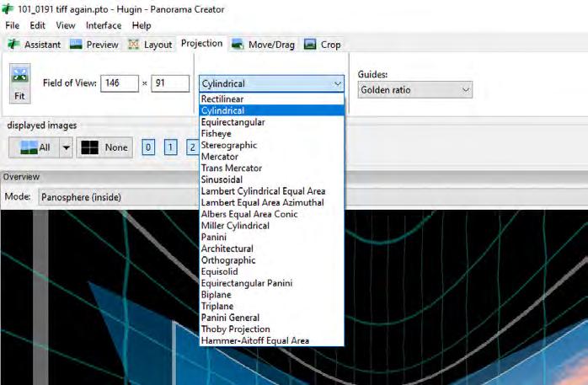
Task: Switch to the Projection tab
Action: point(201,44)
